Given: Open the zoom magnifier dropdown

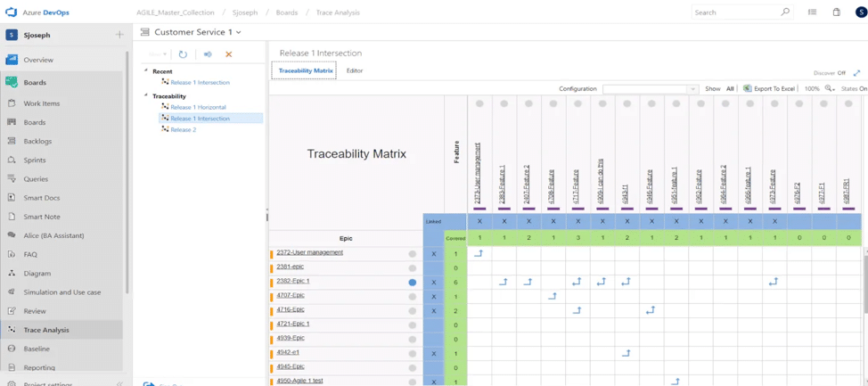Looking at the screenshot, I should pos(830,88).
